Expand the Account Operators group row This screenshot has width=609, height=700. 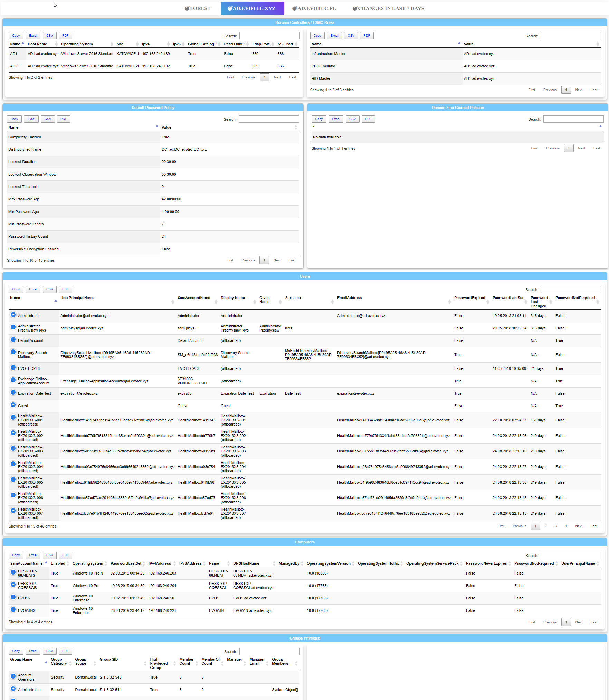coord(13,676)
